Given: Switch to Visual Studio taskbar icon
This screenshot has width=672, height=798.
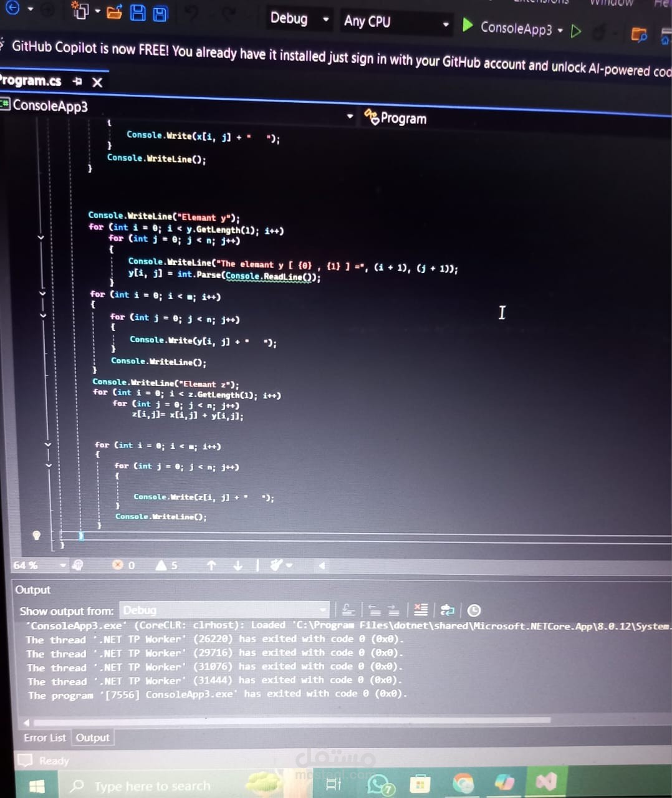Looking at the screenshot, I should tap(546, 781).
